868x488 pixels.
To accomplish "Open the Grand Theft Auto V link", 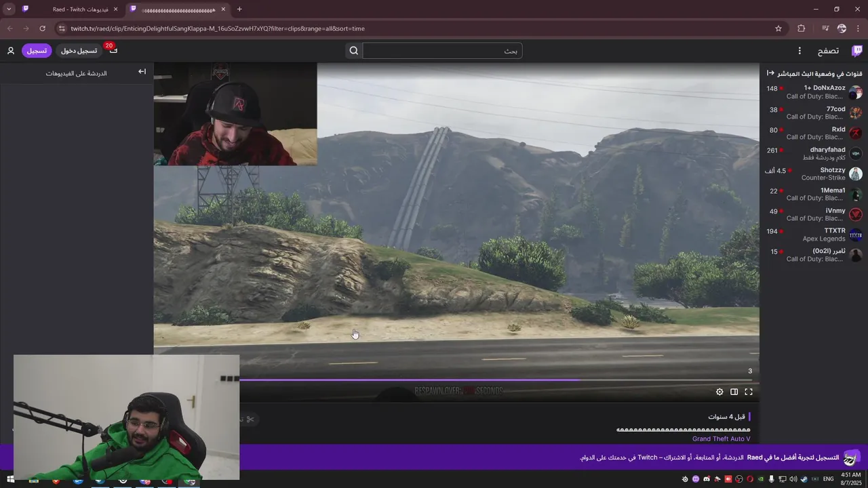I will [x=721, y=439].
